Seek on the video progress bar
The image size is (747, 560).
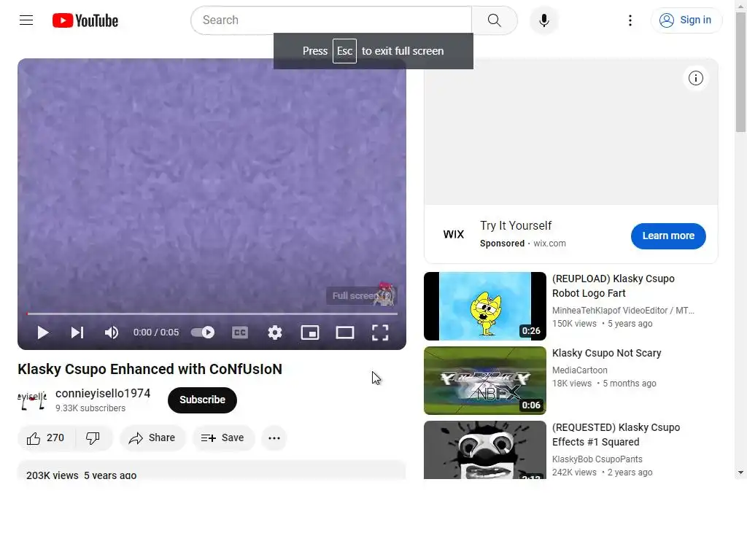212,314
